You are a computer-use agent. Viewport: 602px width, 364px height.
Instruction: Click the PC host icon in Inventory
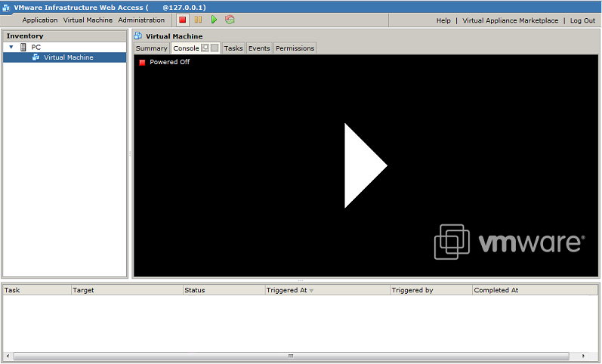point(23,47)
